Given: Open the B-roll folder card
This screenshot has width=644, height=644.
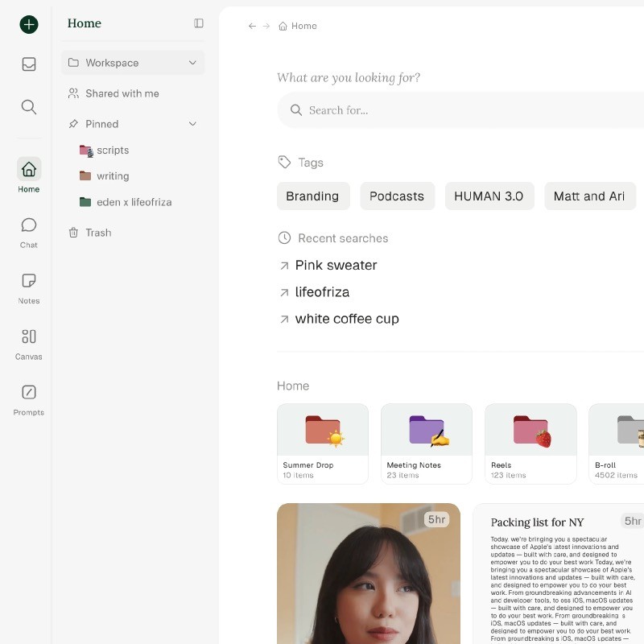Looking at the screenshot, I should pos(616,444).
